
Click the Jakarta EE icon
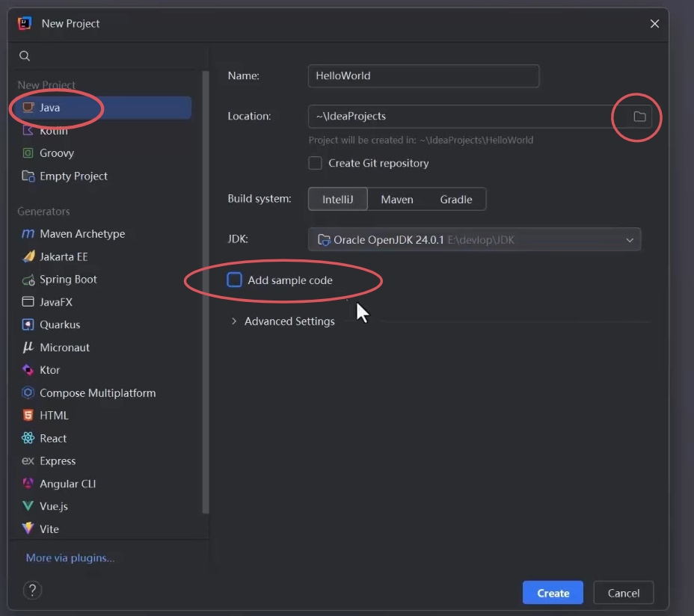pyautogui.click(x=28, y=256)
